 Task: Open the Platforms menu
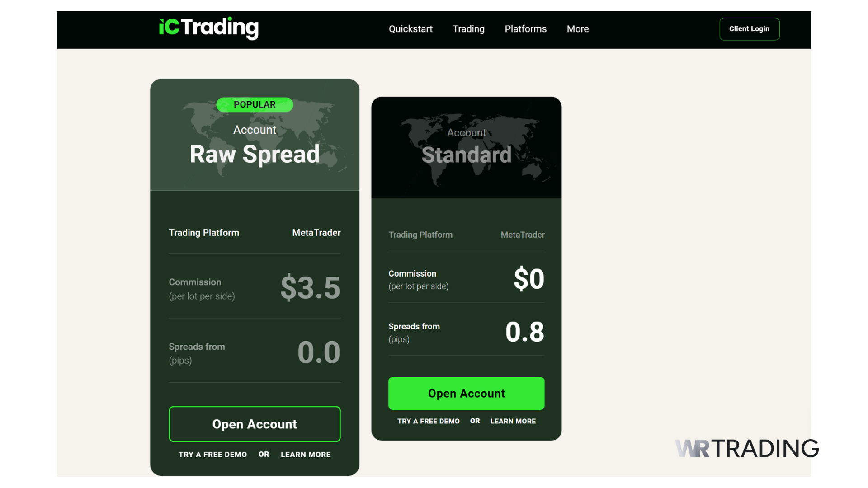[x=525, y=29]
